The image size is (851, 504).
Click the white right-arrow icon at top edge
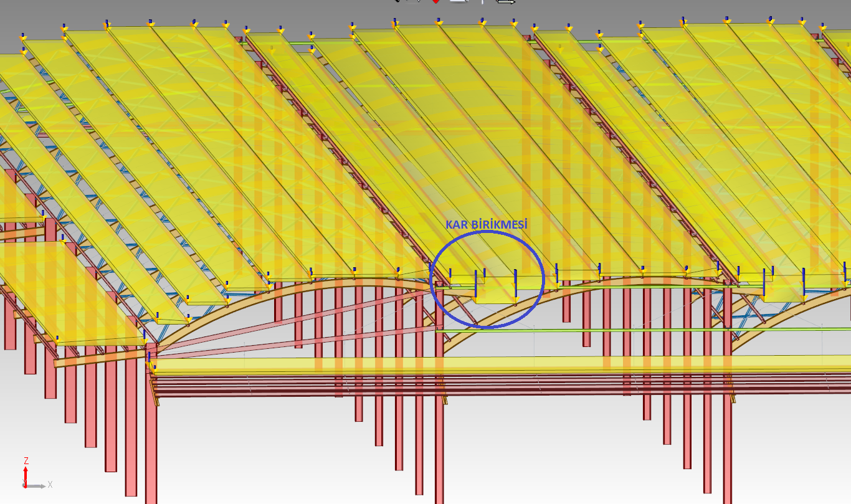tap(505, 2)
